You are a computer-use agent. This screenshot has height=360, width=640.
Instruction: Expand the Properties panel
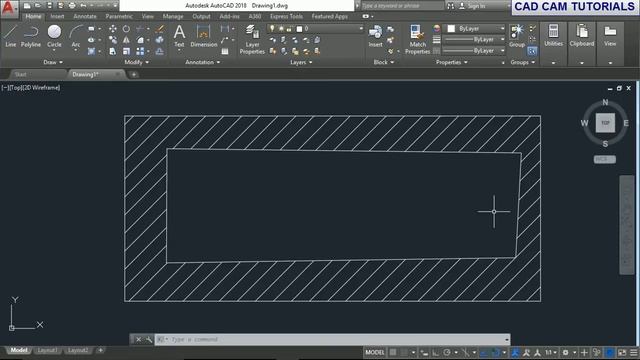tap(451, 62)
